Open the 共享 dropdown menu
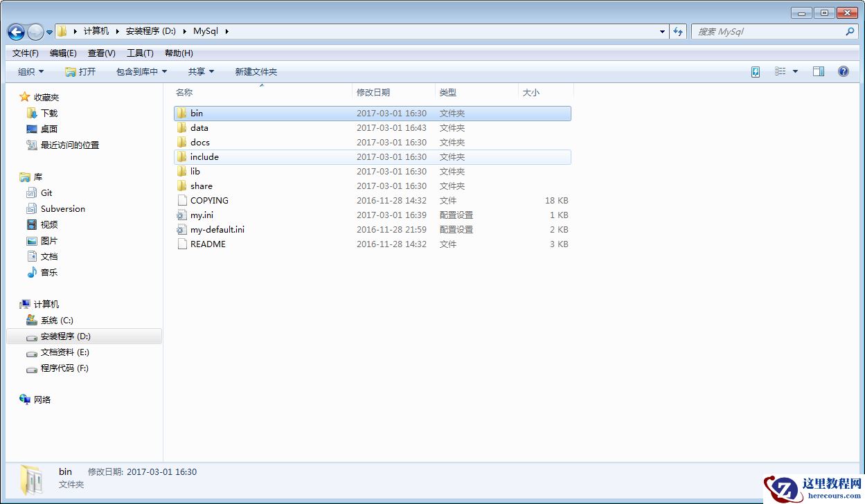Viewport: 865px width, 504px height. point(200,71)
